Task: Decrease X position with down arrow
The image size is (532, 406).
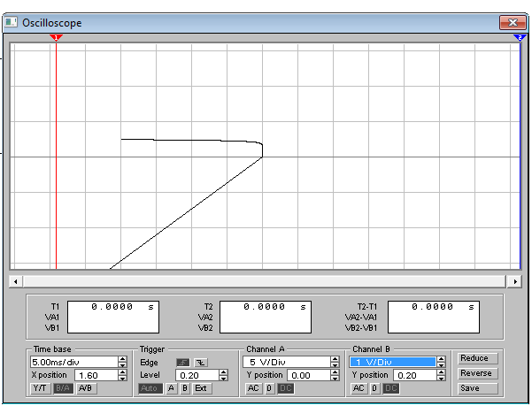Action: [122, 378]
